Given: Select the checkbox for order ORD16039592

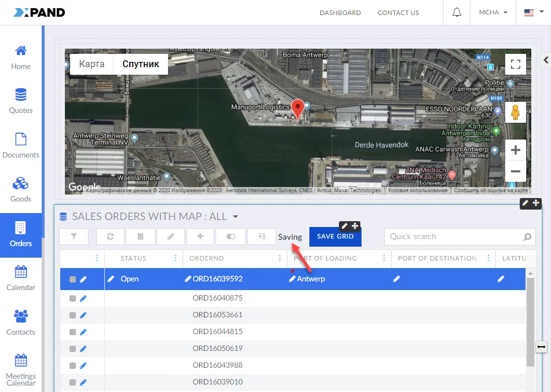Looking at the screenshot, I should 72,279.
